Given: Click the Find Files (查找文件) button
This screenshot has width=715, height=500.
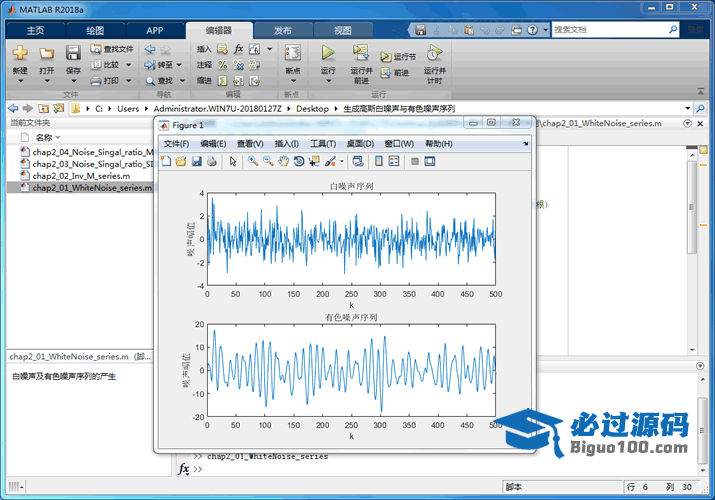Looking at the screenshot, I should pos(112,48).
